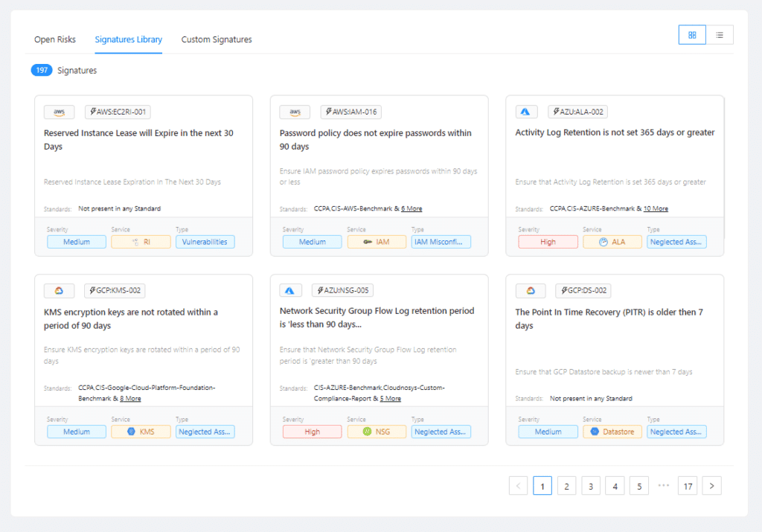
Task: Click Medium severity badge on IAM-016 card
Action: click(312, 242)
